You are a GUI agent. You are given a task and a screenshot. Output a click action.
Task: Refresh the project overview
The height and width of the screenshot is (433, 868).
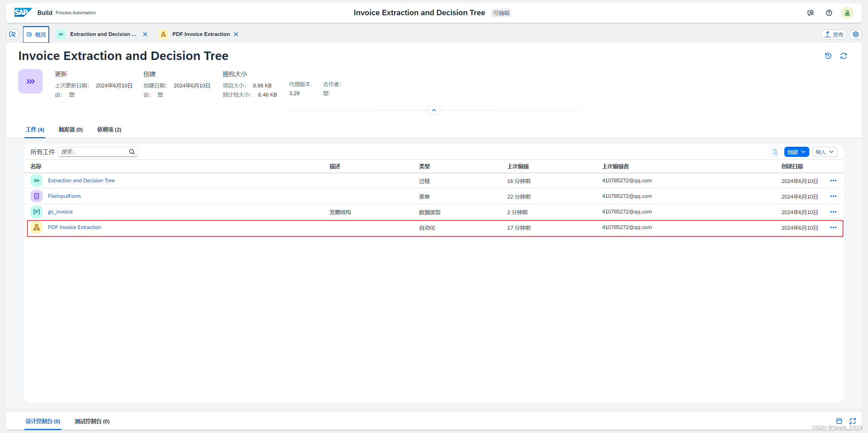click(844, 56)
